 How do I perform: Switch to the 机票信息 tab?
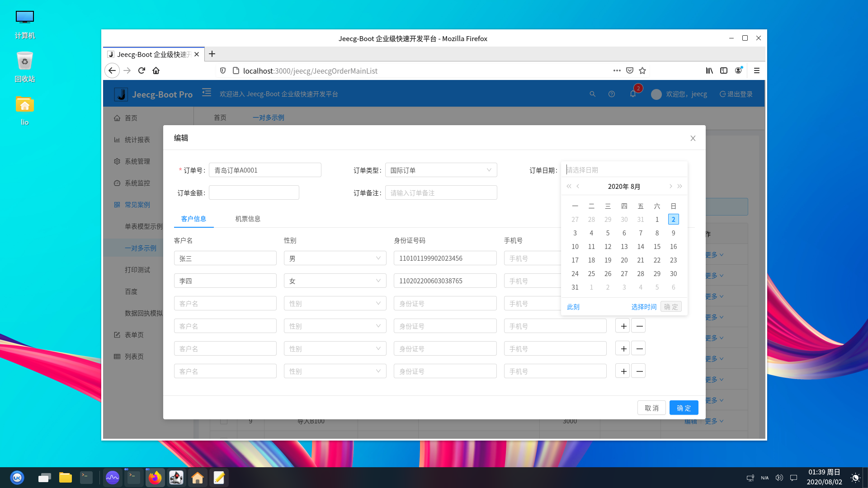[248, 219]
